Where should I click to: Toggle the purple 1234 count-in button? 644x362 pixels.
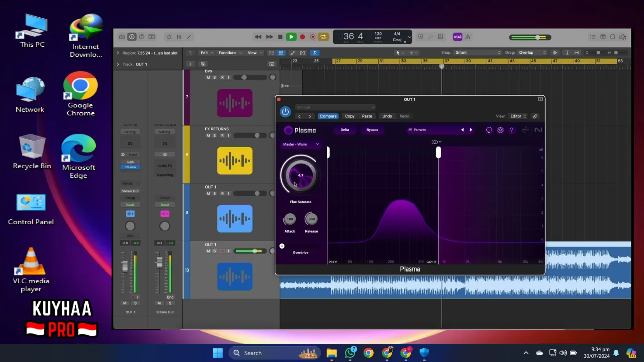point(457,37)
